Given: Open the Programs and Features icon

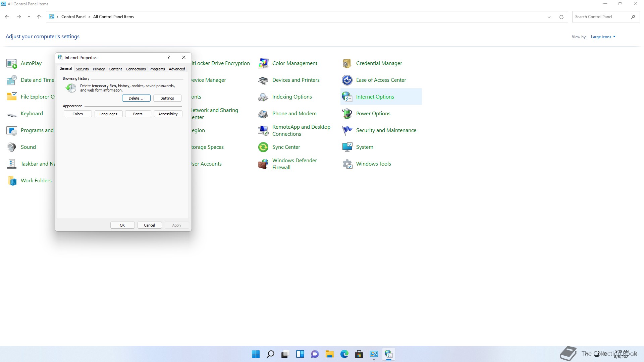Looking at the screenshot, I should pos(12,130).
